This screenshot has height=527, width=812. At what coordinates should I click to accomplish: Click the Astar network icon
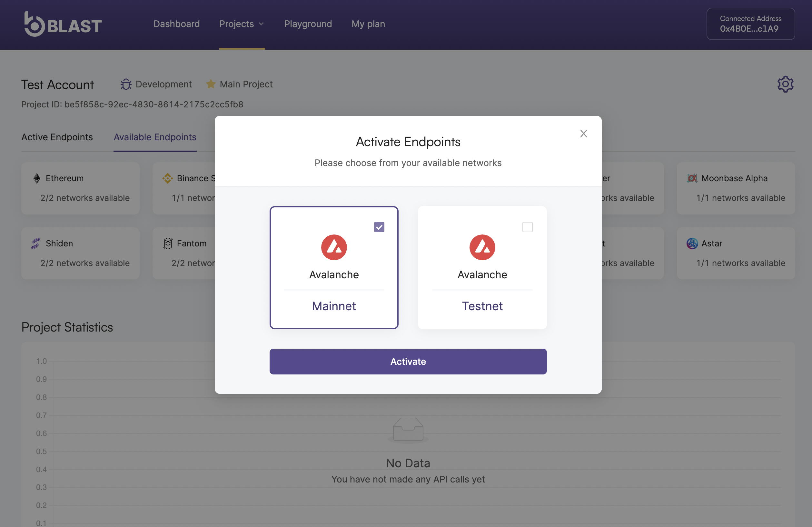(692, 244)
